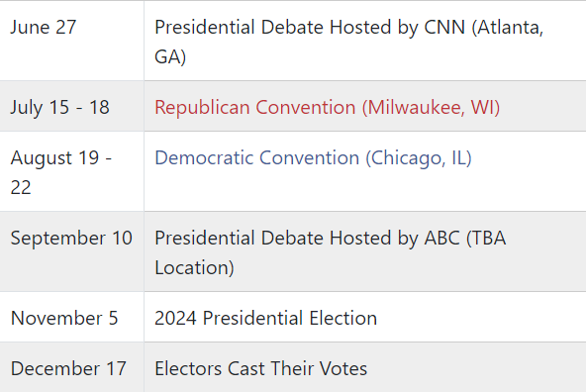This screenshot has width=586, height=392.
Task: Select the 2024 Presidential Election entry
Action: pos(265,318)
